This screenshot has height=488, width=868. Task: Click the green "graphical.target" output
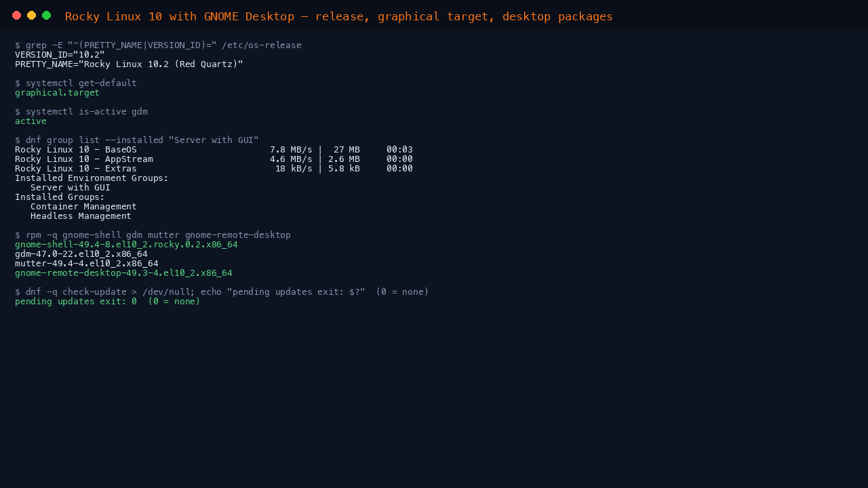coord(57,93)
